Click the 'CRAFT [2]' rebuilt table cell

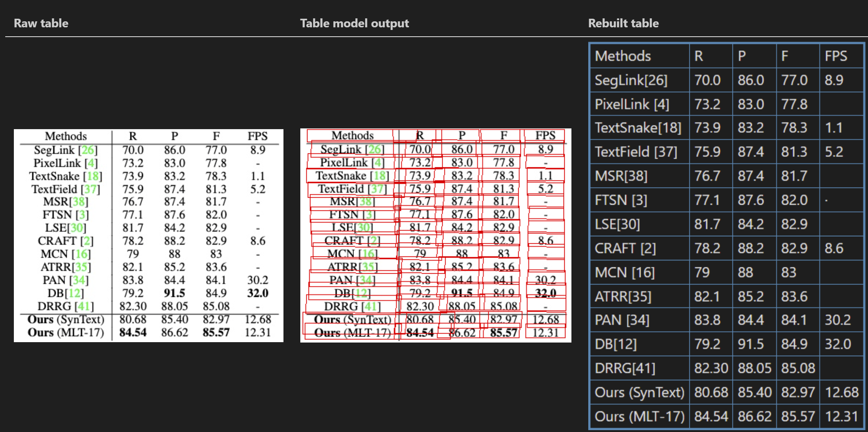(625, 248)
